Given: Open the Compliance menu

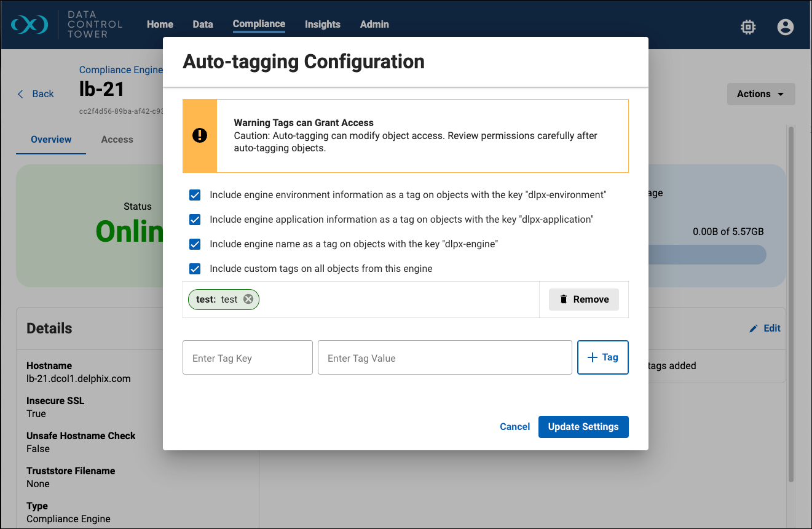Looking at the screenshot, I should pos(259,24).
